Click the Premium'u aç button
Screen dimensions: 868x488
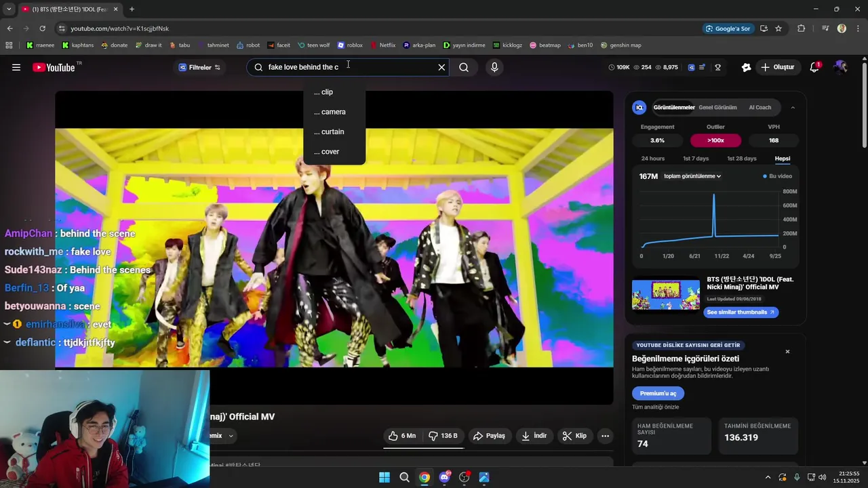point(658,394)
